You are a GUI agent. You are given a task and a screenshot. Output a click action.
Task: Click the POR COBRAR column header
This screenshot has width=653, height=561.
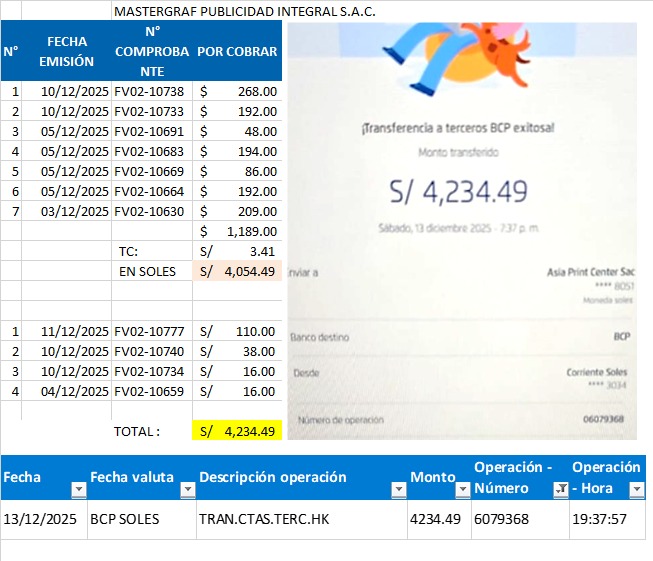coord(237,51)
